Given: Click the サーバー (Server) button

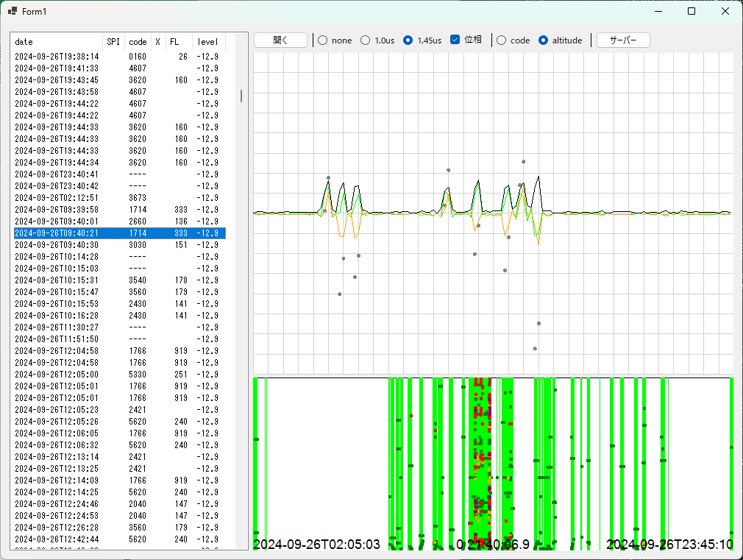Looking at the screenshot, I should 623,40.
